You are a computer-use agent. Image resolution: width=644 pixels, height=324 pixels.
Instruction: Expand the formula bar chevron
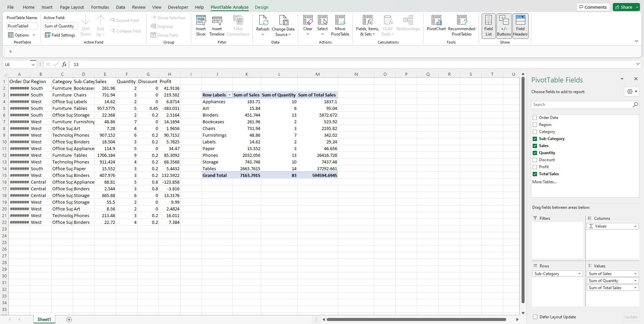638,64
